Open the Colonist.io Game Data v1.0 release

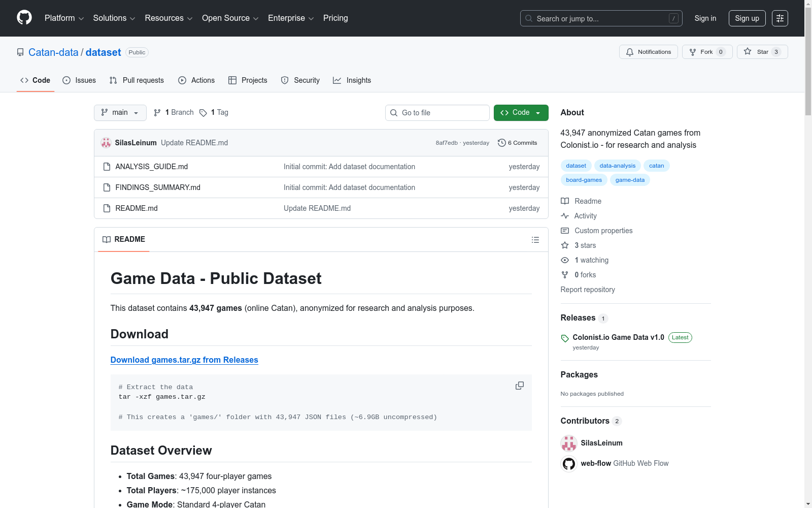[x=618, y=337]
